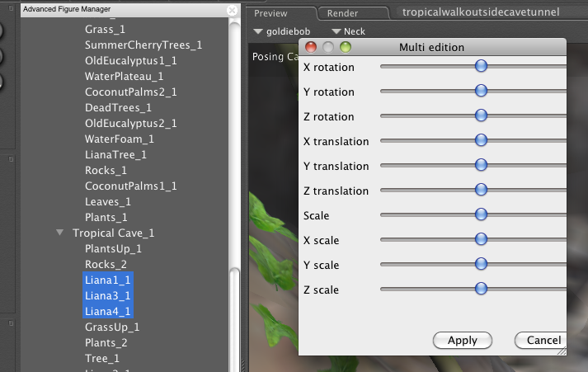Viewport: 588px width, 372px height.
Task: Click the X rotation slider handle
Action: (482, 66)
